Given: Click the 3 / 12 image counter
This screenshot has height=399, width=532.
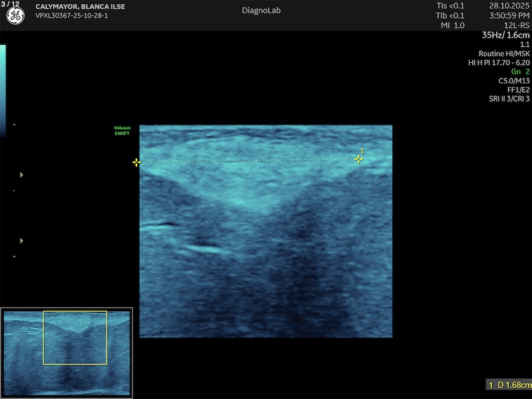Looking at the screenshot, I should [10, 4].
